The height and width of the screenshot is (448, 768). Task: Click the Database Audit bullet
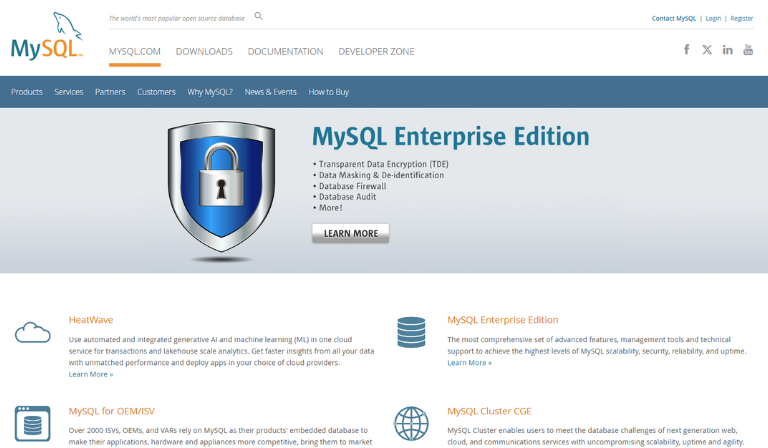pyautogui.click(x=347, y=197)
